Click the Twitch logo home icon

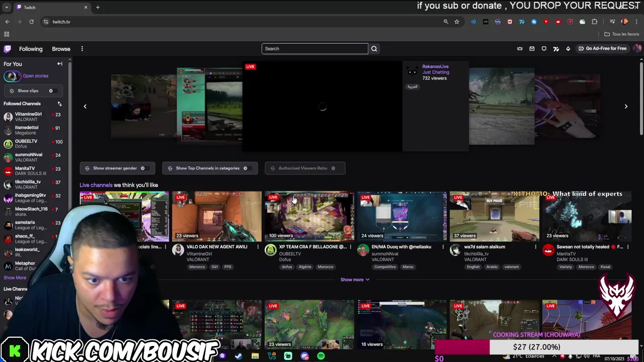pyautogui.click(x=8, y=49)
